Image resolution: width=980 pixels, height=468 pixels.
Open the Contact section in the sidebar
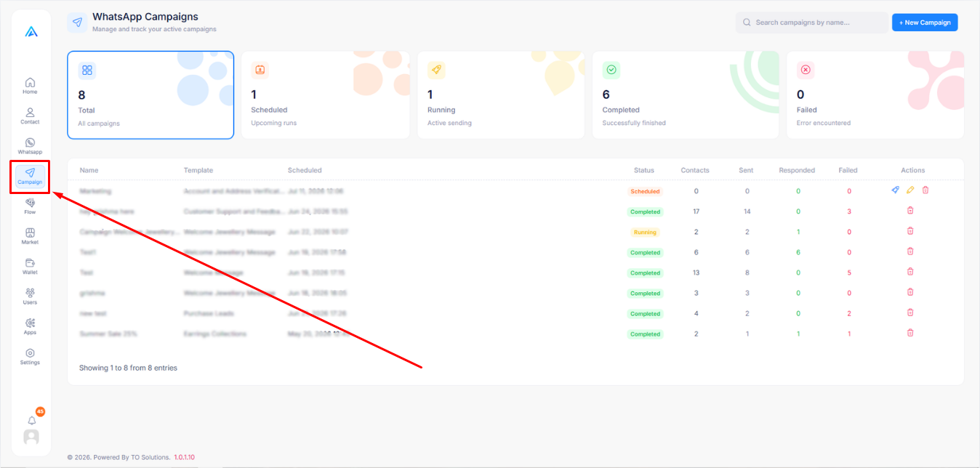click(30, 116)
